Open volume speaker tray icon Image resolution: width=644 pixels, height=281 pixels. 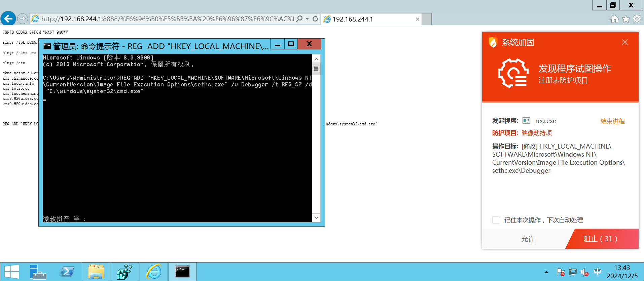click(x=585, y=272)
